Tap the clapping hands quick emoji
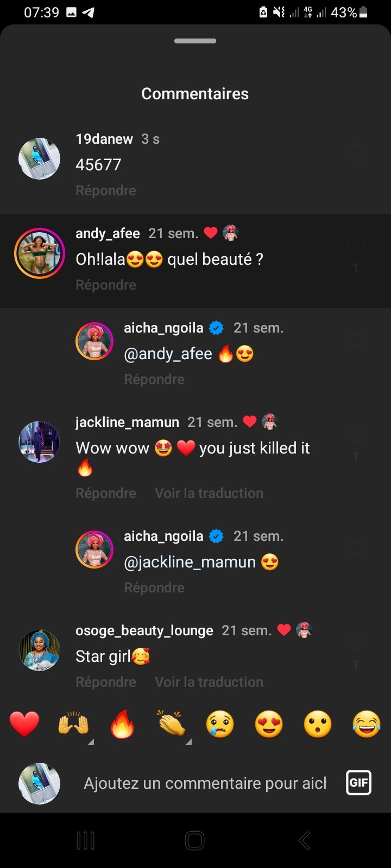Screen dimensions: 391x868 [171, 724]
